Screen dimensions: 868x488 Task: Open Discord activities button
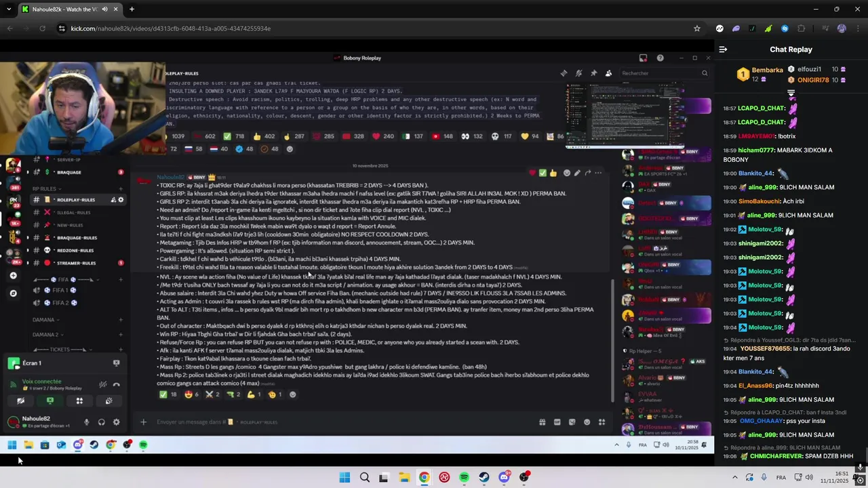79,401
